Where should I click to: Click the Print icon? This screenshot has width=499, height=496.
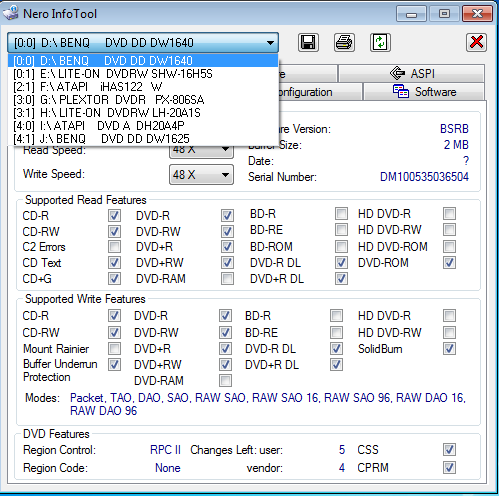344,42
